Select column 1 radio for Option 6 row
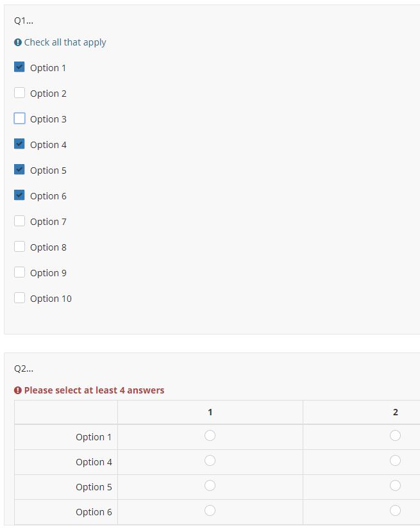The height and width of the screenshot is (530, 420). click(210, 511)
